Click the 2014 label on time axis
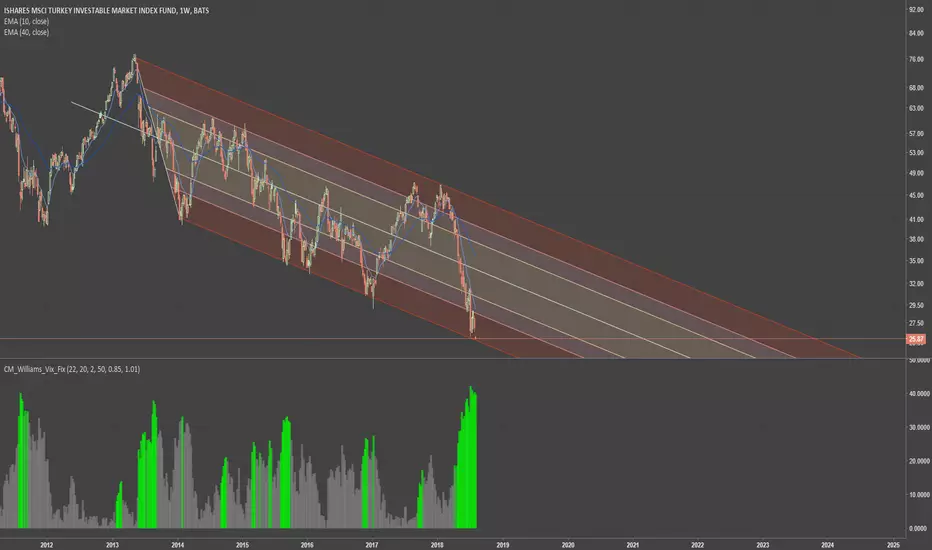Screen dimensions: 932x550 click(x=177, y=545)
